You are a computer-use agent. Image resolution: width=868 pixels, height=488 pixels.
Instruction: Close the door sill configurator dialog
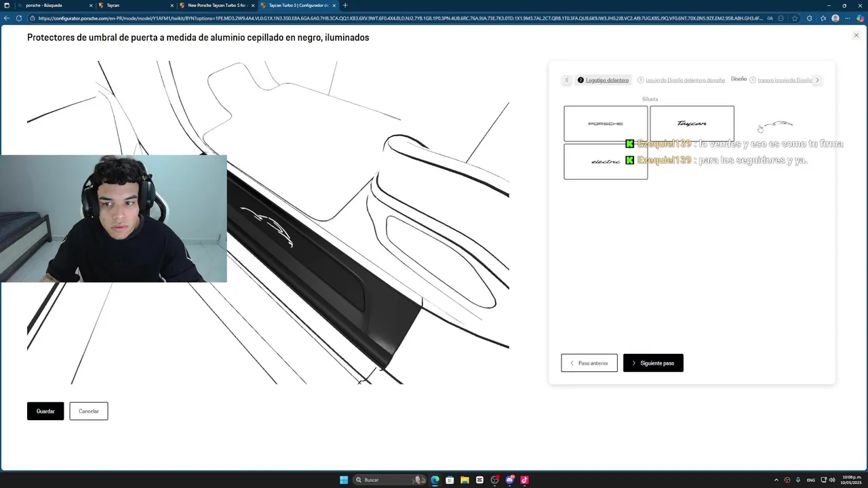856,35
